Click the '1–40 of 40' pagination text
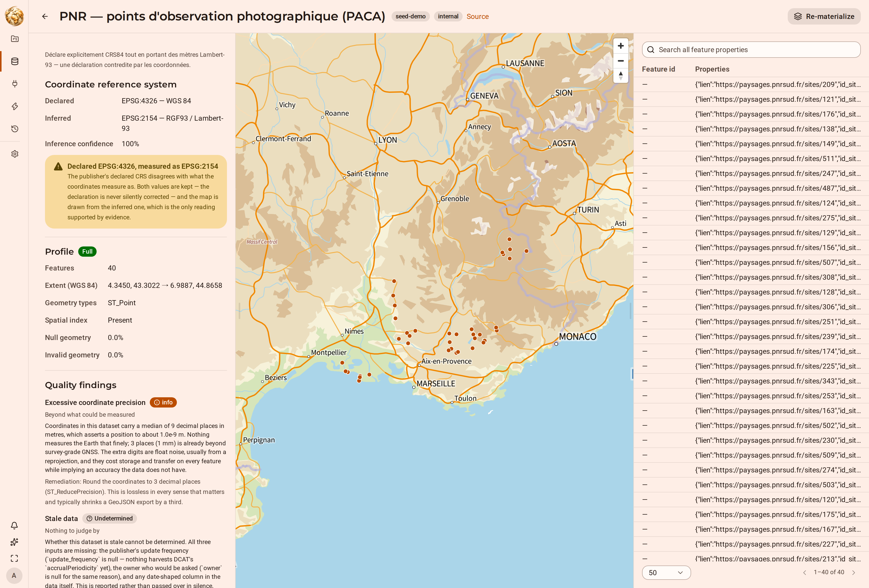 (x=829, y=572)
